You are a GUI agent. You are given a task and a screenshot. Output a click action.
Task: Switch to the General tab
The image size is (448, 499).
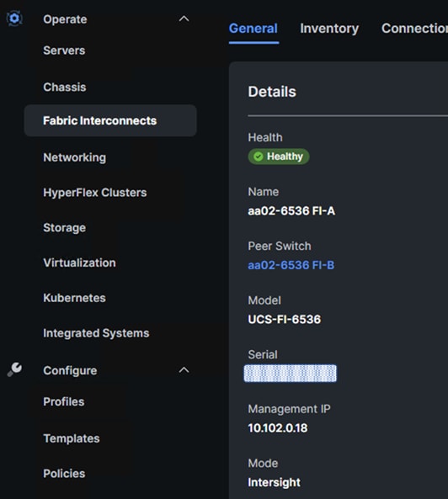(253, 29)
